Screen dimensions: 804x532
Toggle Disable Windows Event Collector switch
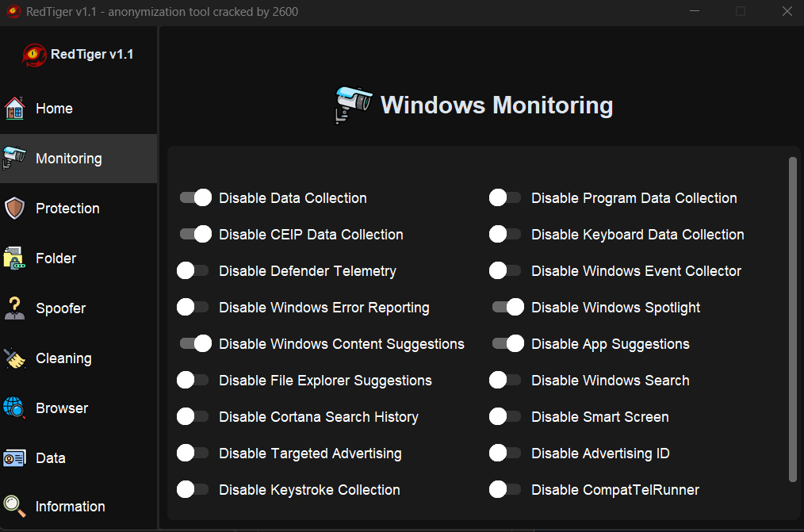505,270
